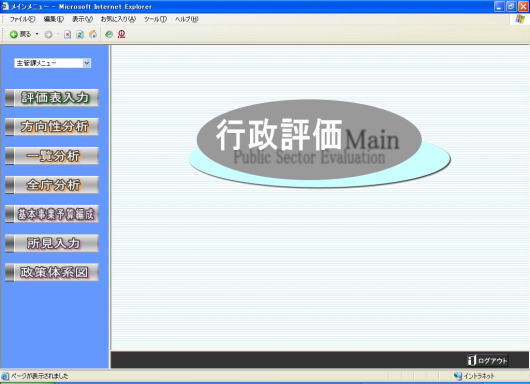Select the 評価表入力 button

click(x=52, y=98)
